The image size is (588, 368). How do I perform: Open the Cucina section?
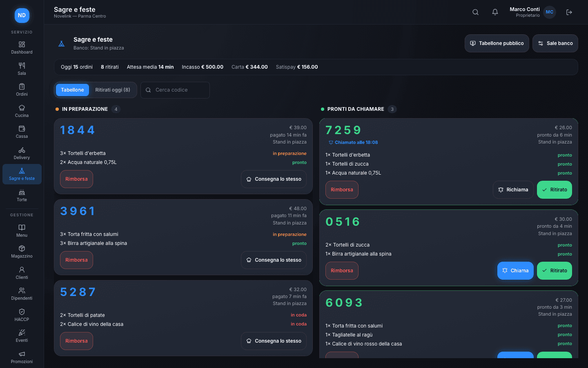tap(22, 111)
